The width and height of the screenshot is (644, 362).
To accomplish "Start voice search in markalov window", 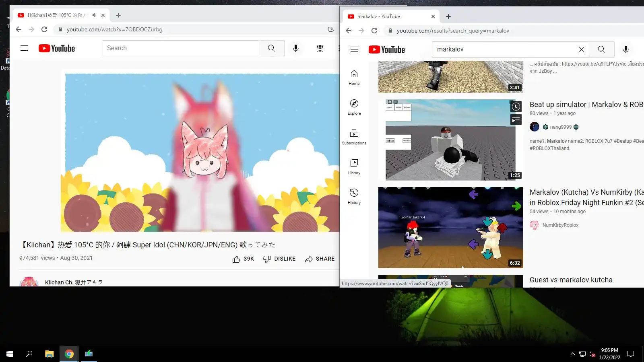I will [626, 49].
